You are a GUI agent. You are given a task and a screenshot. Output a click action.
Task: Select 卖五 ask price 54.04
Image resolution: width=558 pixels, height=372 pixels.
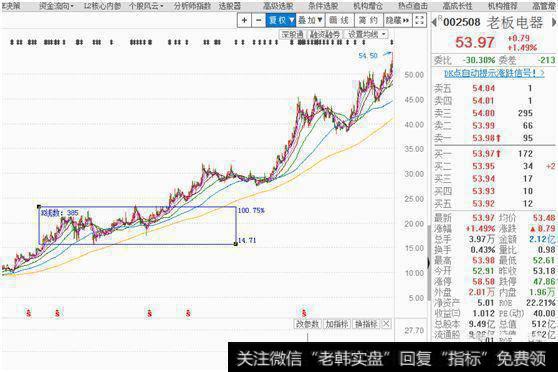point(483,88)
